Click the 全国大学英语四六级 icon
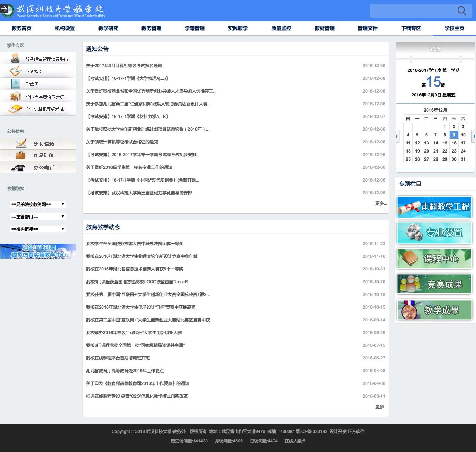 16,96
